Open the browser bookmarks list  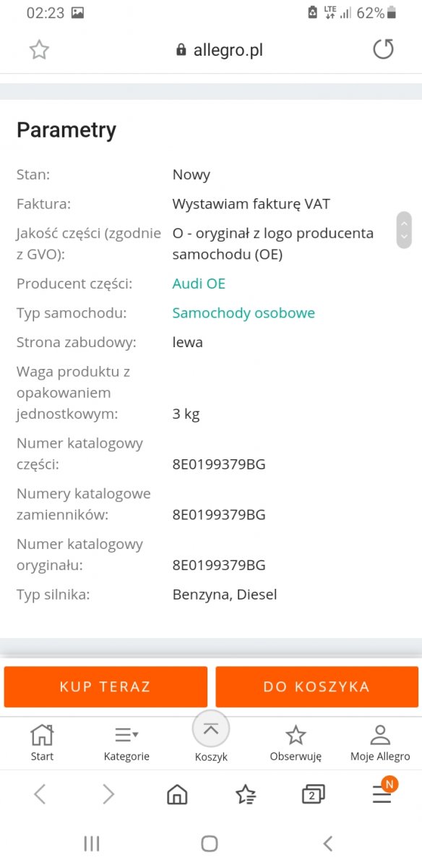pyautogui.click(x=246, y=794)
